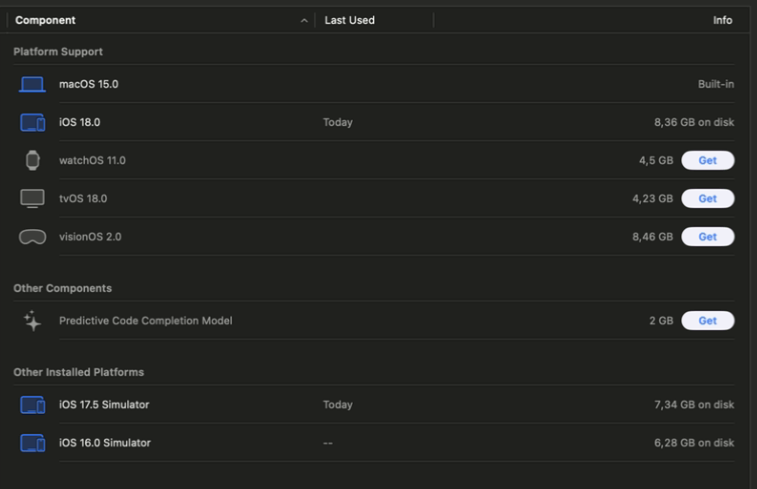Get the Predictive Code Completion Model
757x489 pixels.
click(708, 321)
